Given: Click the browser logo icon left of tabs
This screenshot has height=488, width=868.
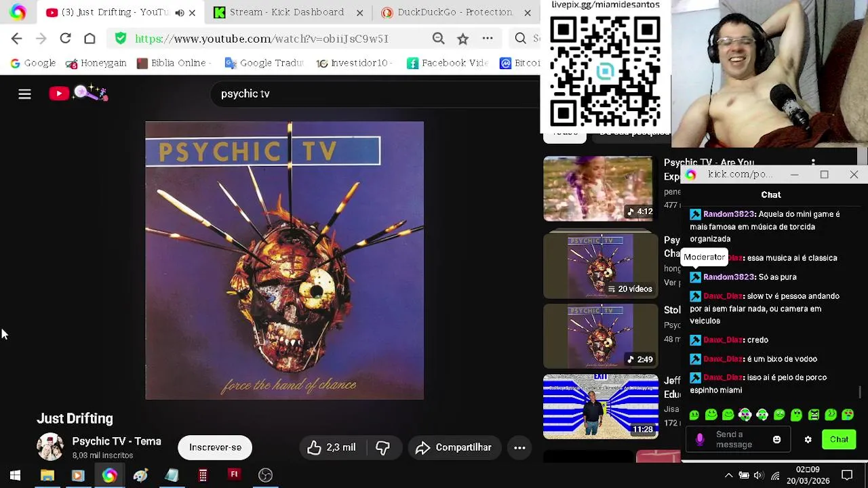Looking at the screenshot, I should pos(17,12).
